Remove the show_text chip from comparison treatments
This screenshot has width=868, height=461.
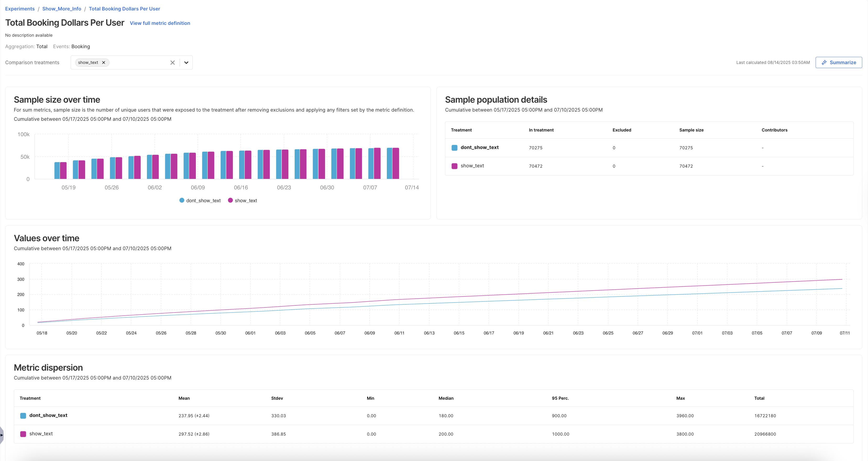click(104, 62)
